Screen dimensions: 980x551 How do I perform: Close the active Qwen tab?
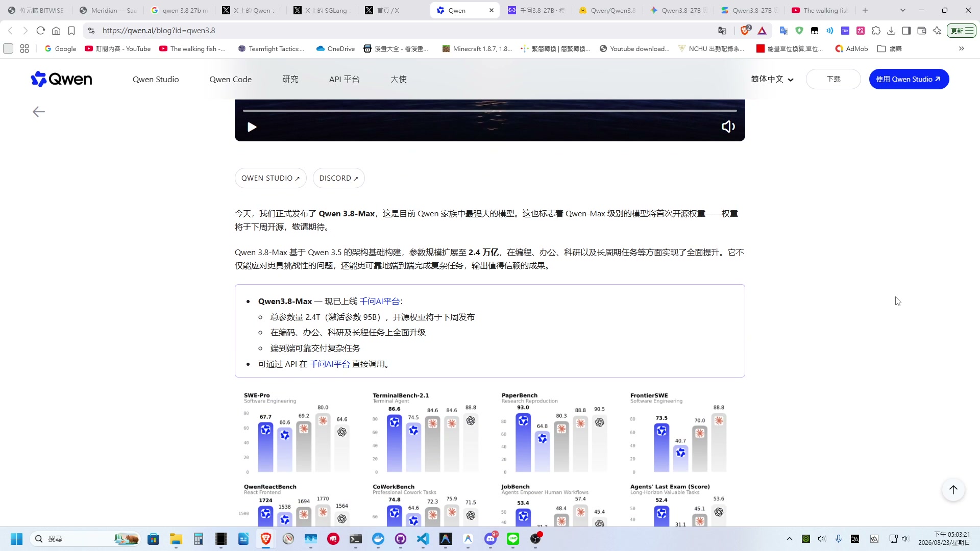491,10
